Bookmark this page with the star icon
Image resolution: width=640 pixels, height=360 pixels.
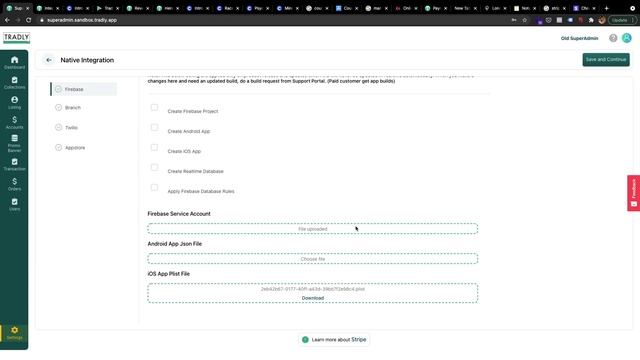tap(524, 20)
